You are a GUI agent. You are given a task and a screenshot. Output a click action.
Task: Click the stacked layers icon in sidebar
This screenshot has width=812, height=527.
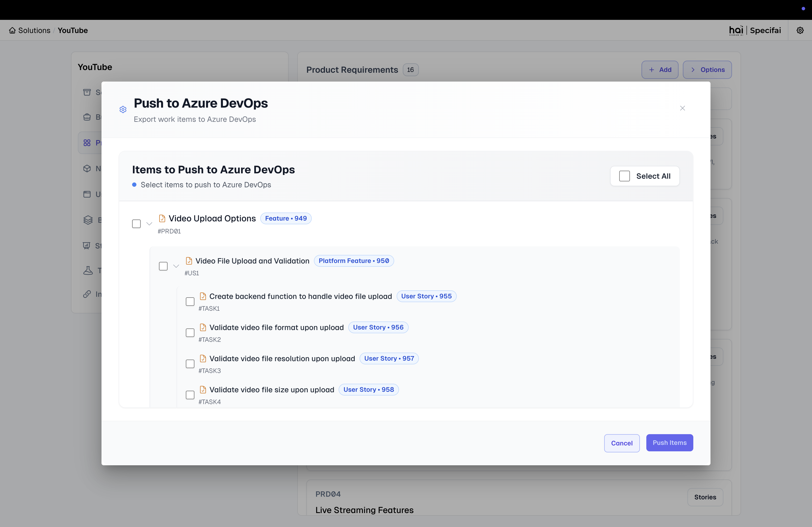pyautogui.click(x=88, y=220)
